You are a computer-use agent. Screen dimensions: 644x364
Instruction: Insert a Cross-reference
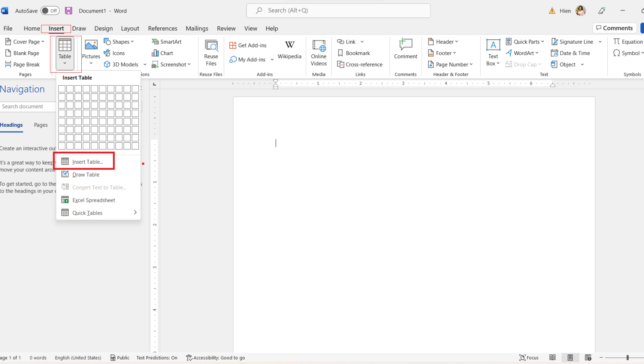[x=360, y=64]
